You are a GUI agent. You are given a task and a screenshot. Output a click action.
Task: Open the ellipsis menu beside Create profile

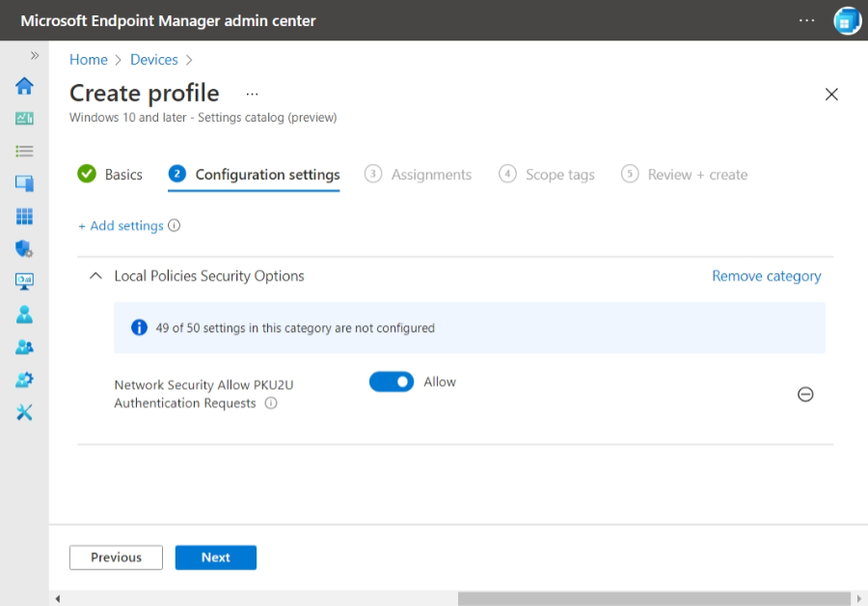(252, 94)
